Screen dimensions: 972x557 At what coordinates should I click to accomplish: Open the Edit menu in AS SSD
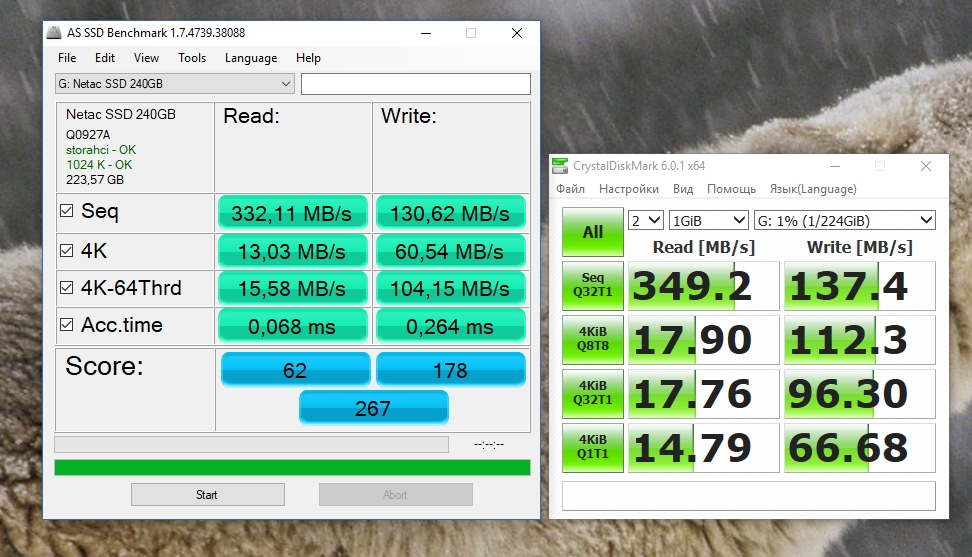(105, 58)
